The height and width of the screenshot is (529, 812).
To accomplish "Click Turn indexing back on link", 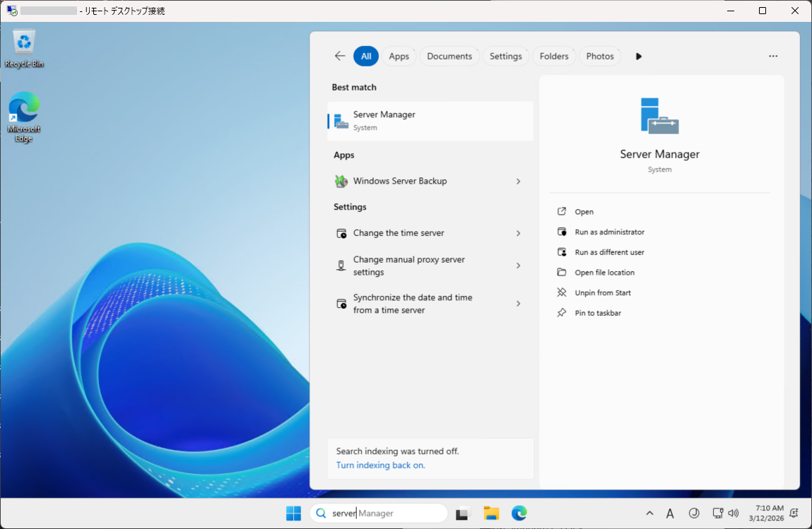I will [380, 465].
